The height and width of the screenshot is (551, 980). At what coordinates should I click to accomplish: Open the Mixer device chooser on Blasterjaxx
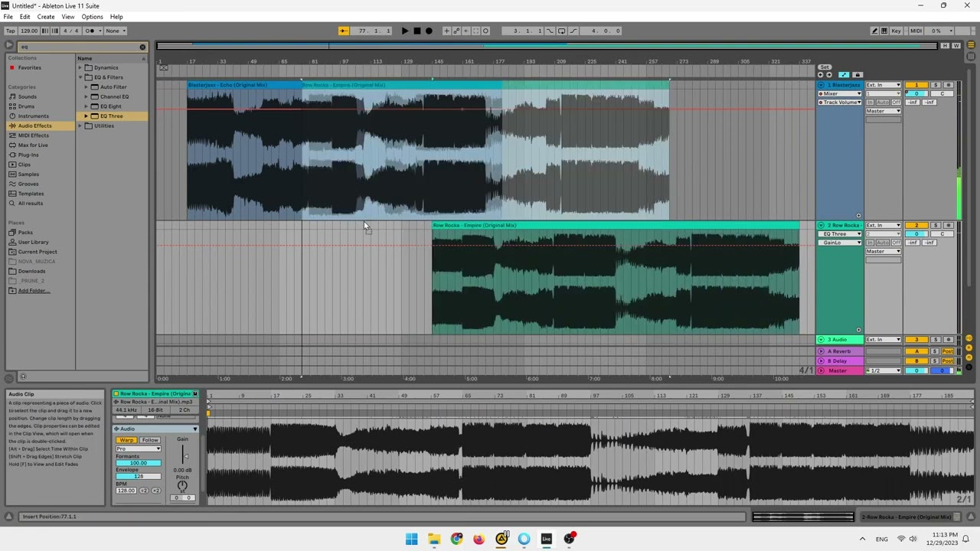coord(840,93)
